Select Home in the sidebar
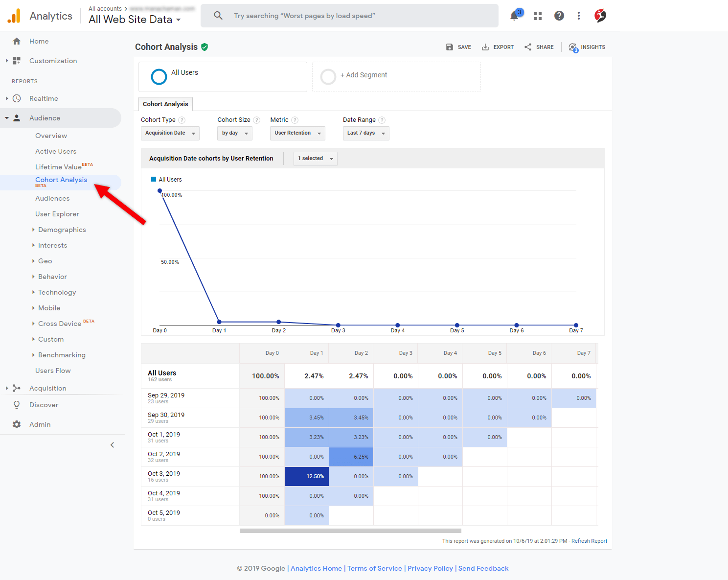The image size is (728, 580). pos(39,41)
